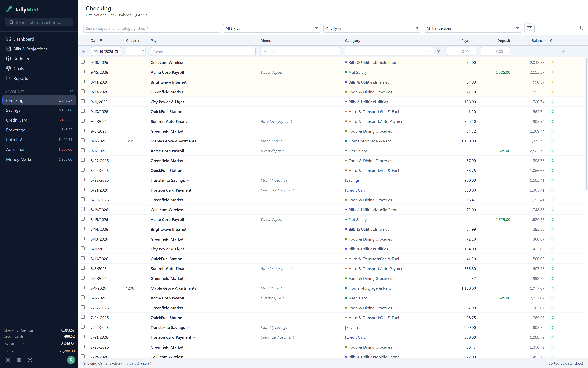Screen dimensions: 588x368
Task: Click pending status dot for 9/14/2026 Brightwave
Action: coord(552,82)
